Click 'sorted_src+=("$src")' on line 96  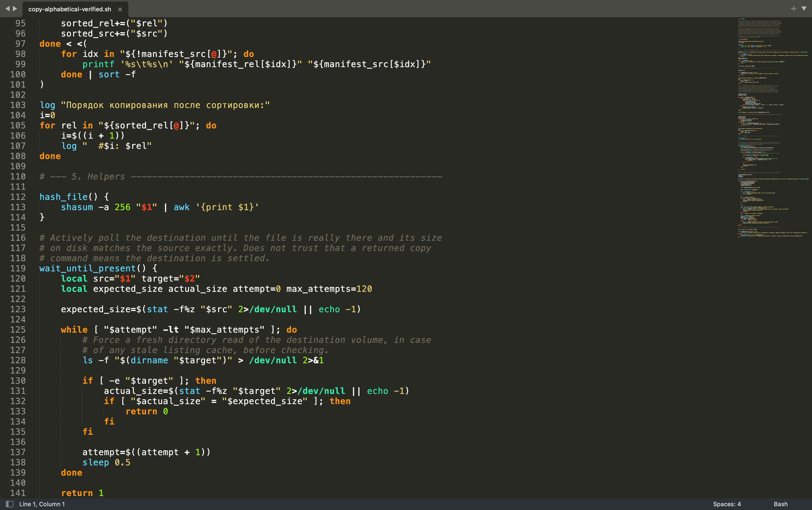114,34
